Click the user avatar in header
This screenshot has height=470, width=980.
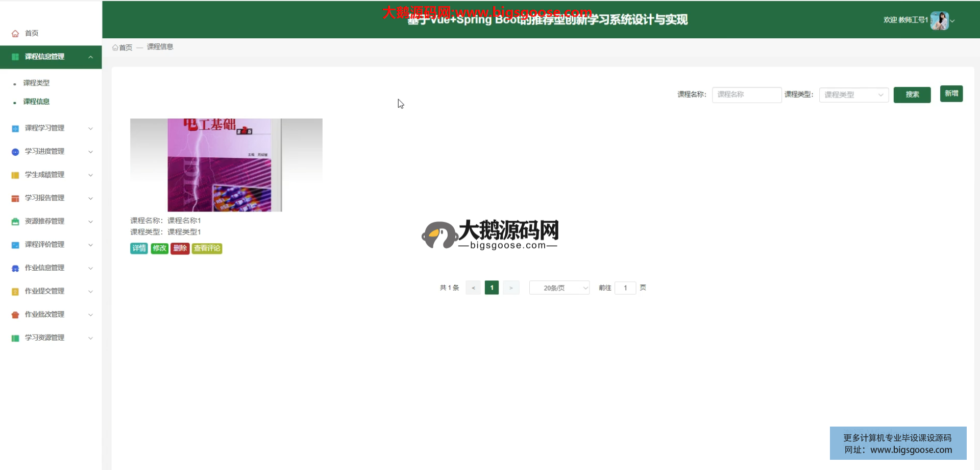(939, 20)
